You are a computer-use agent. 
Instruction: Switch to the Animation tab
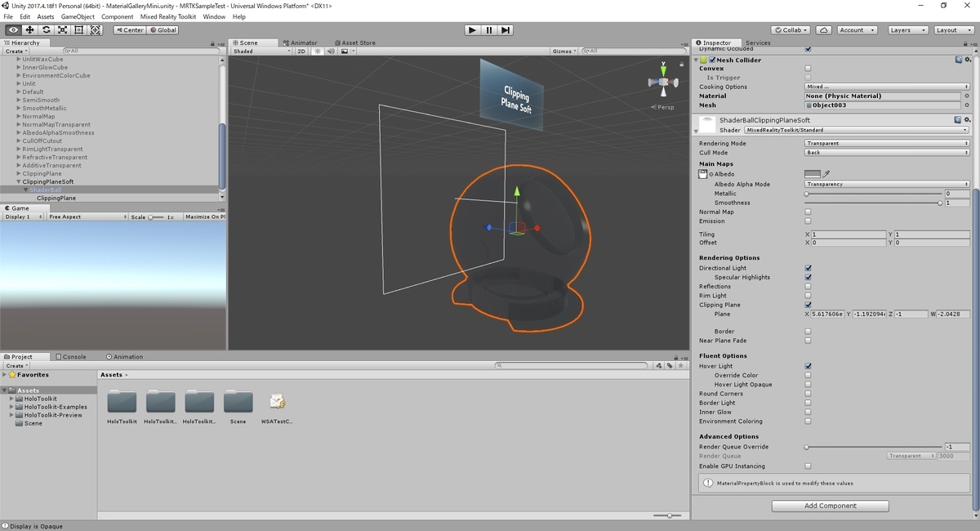click(x=124, y=356)
